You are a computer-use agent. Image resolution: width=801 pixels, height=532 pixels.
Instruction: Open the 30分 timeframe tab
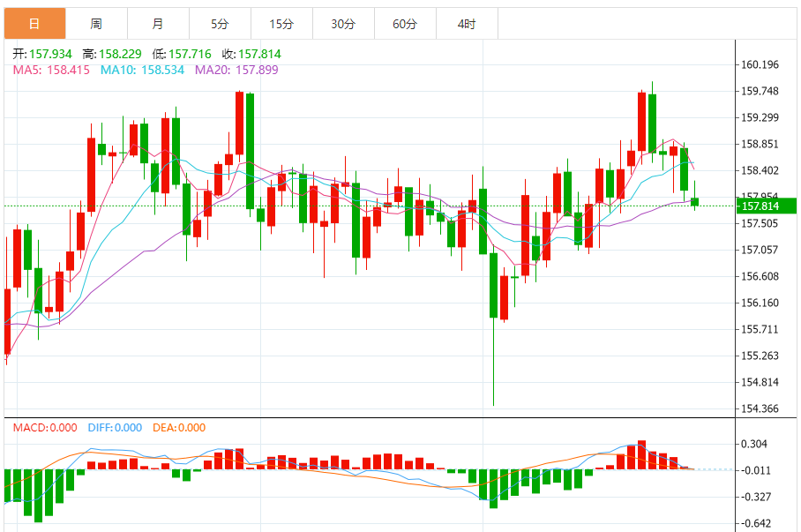(x=343, y=24)
